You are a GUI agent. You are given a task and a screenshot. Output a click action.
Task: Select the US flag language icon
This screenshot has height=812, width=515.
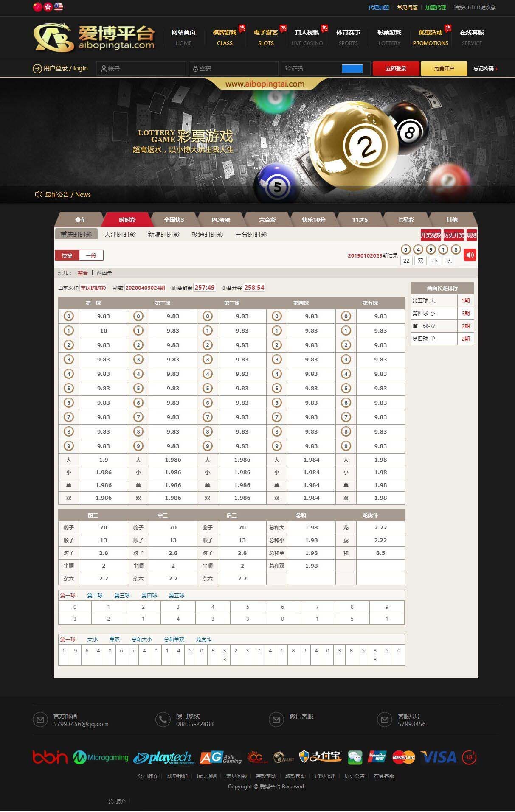point(59,7)
